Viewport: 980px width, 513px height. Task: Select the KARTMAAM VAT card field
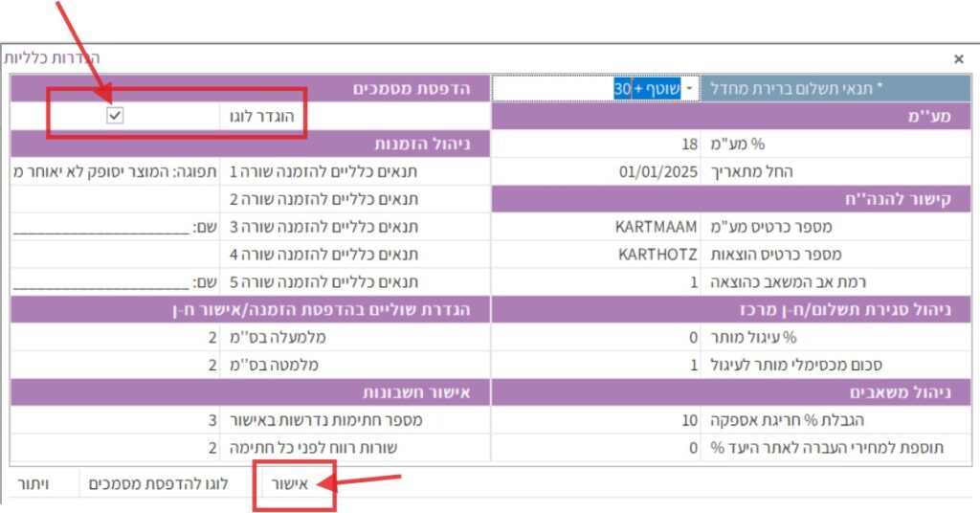click(595, 227)
